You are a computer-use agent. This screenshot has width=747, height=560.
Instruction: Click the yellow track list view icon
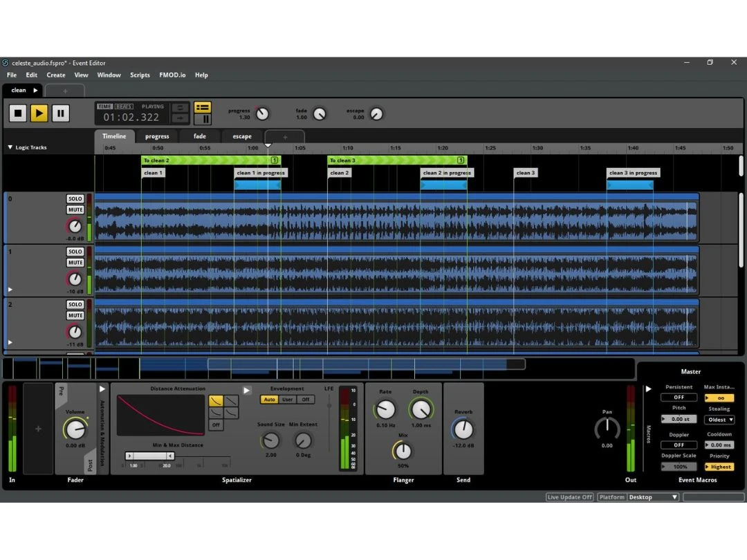[x=203, y=107]
